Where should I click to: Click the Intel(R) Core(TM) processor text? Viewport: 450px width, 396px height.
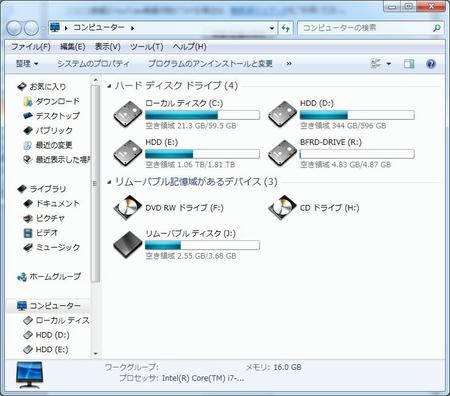tap(203, 378)
